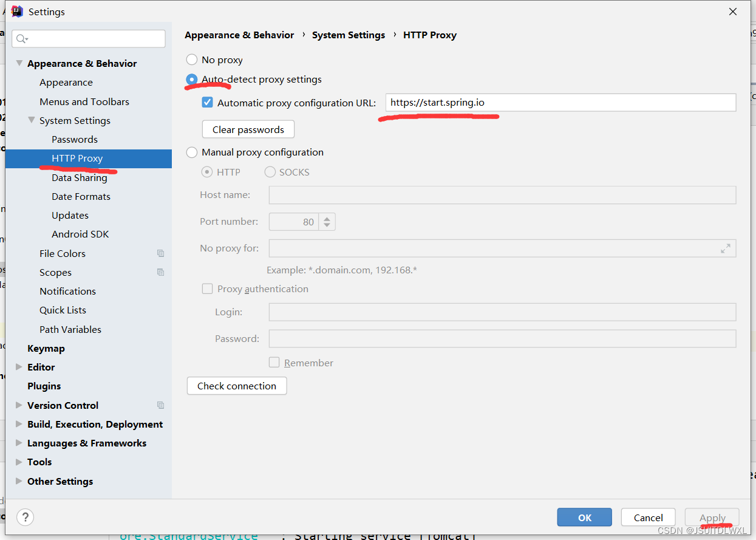Expand the Languages & Frameworks node
The width and height of the screenshot is (756, 540).
[x=18, y=443]
